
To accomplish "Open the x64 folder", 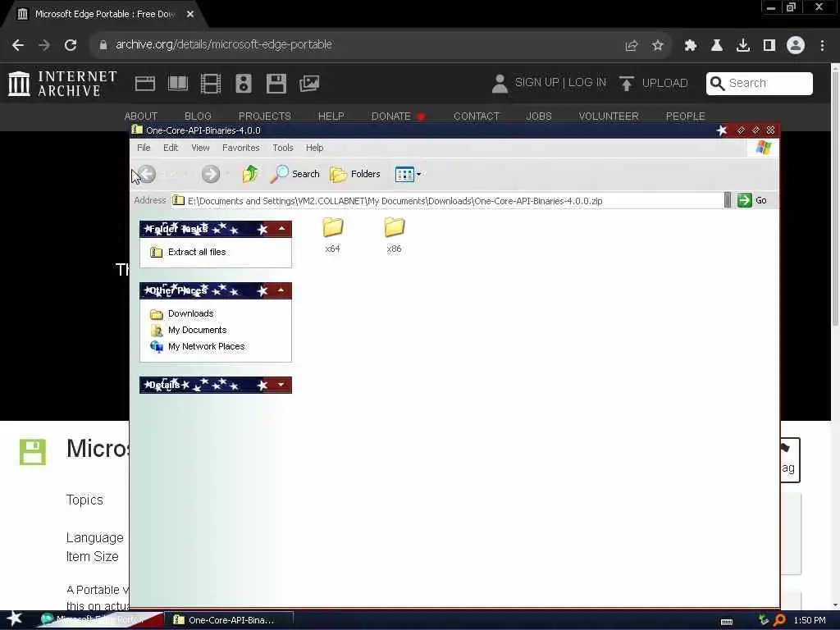I will pos(332,234).
